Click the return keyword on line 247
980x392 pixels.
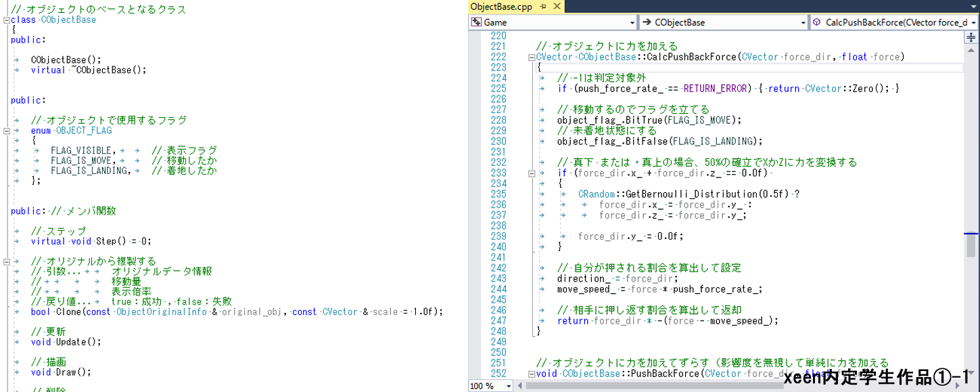point(573,321)
